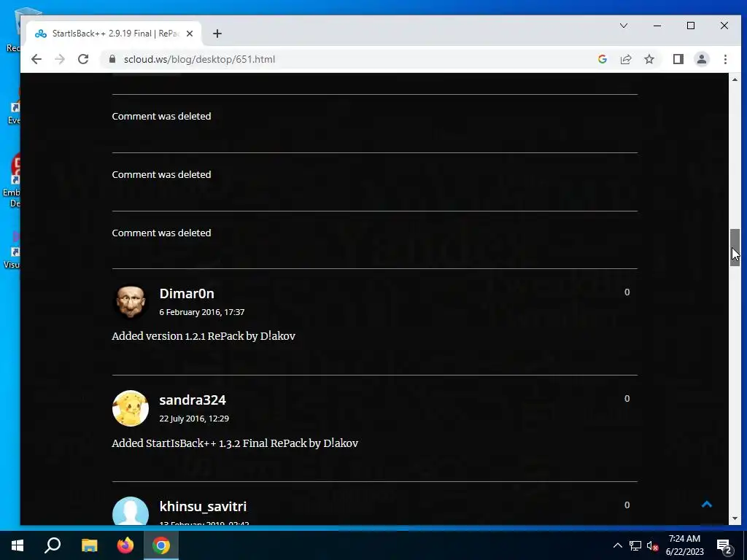The width and height of the screenshot is (747, 560).
Task: Click the page vertical scrollbar thumb
Action: 735,247
